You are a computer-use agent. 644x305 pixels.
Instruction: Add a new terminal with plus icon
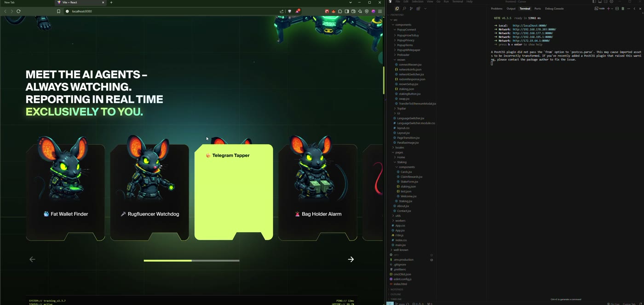click(608, 8)
